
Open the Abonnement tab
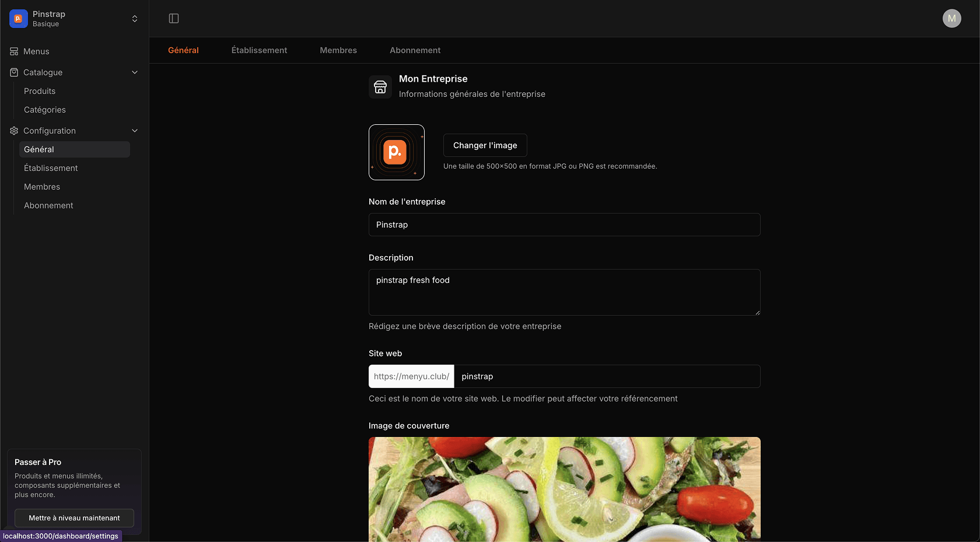415,50
